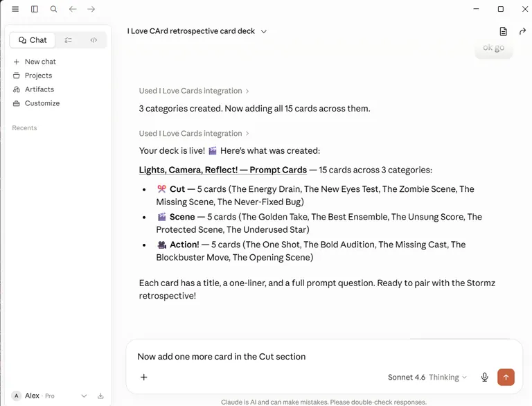Screen dimensions: 532x406
Task: Click the movie camera emoji before Action!
Action: coord(161,245)
